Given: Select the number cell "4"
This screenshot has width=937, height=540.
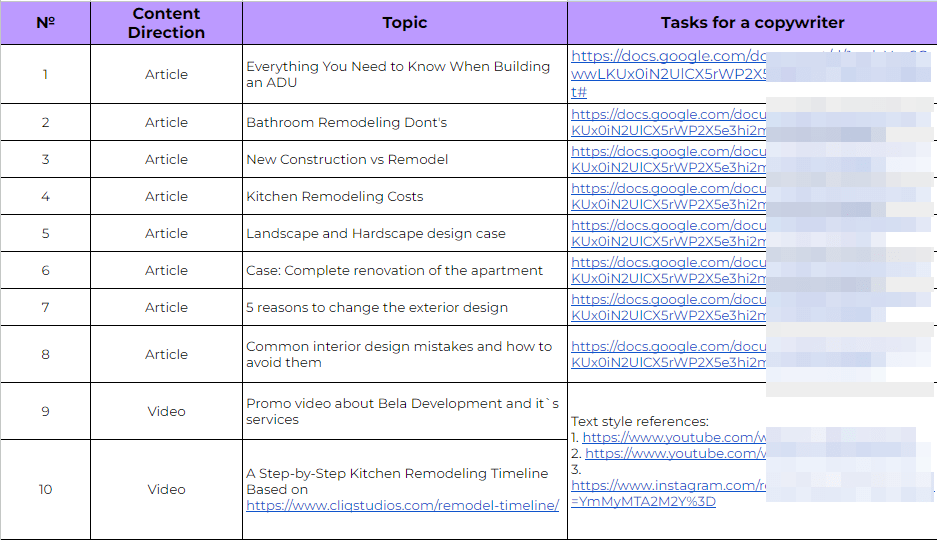Looking at the screenshot, I should click(x=45, y=197).
